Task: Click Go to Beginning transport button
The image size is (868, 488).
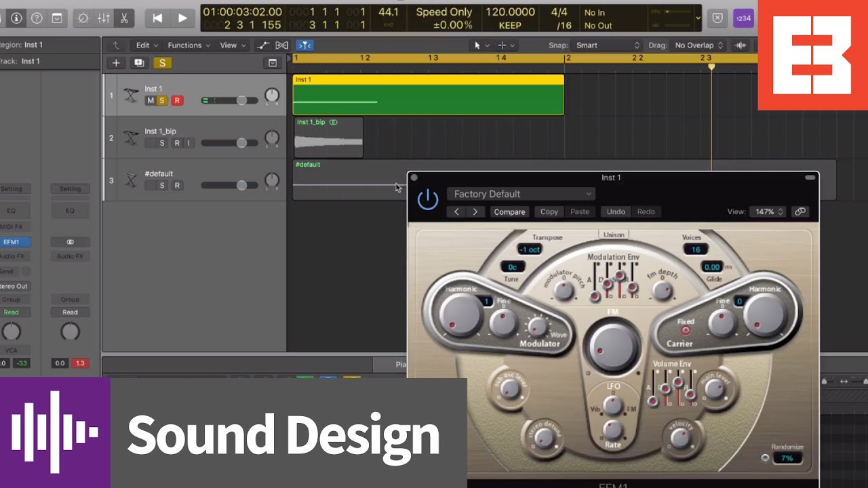Action: 157,18
